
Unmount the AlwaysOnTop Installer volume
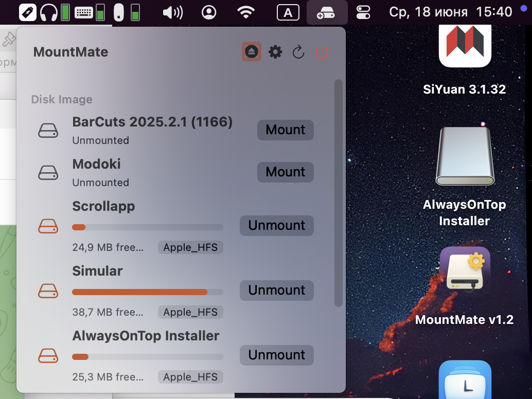tap(276, 355)
